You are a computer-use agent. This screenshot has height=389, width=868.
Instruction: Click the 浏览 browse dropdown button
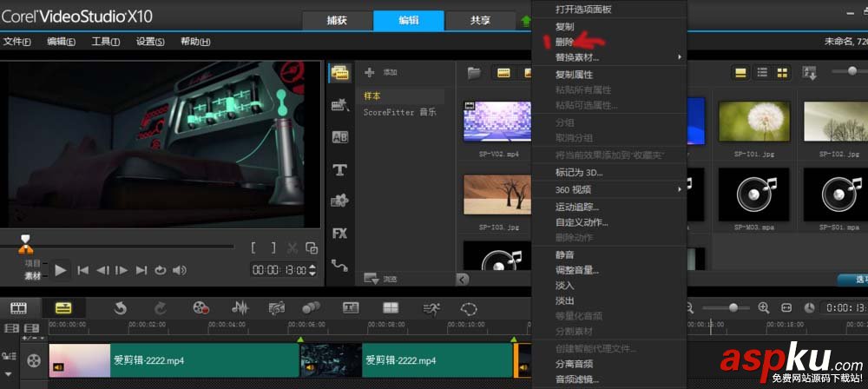tap(382, 279)
